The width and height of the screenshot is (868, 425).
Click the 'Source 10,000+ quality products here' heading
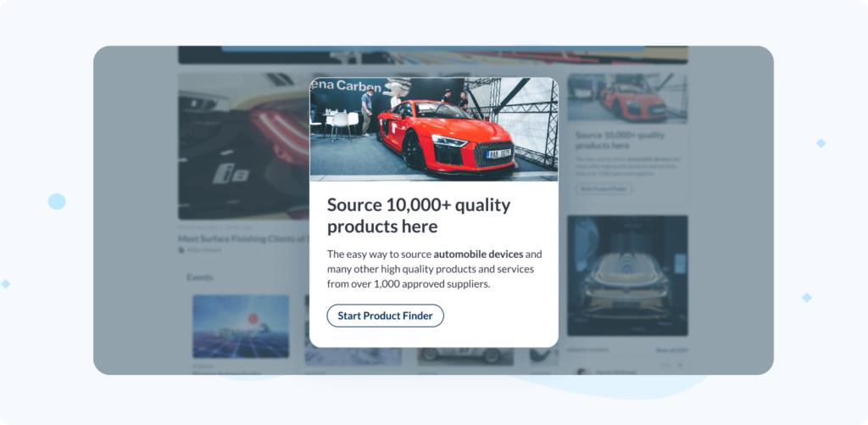pyautogui.click(x=419, y=215)
